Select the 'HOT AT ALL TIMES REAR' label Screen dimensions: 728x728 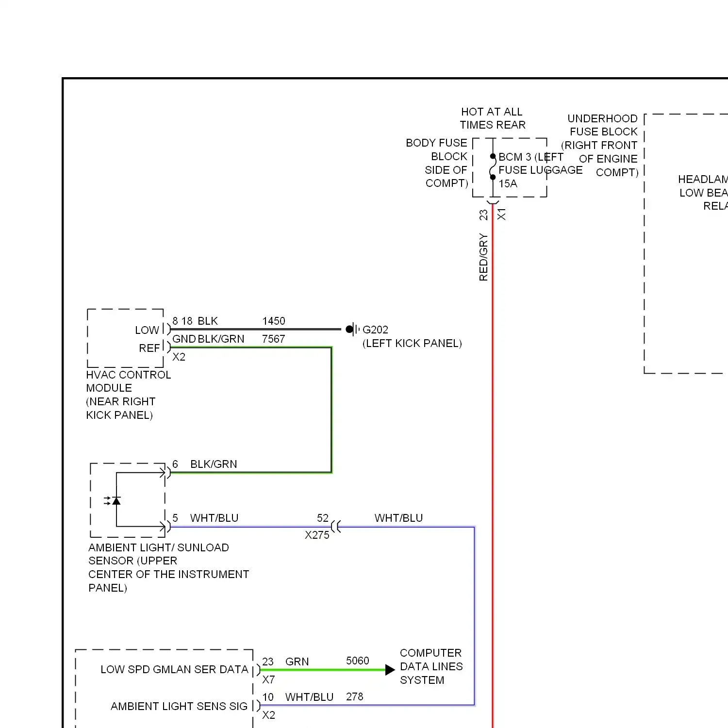493,118
